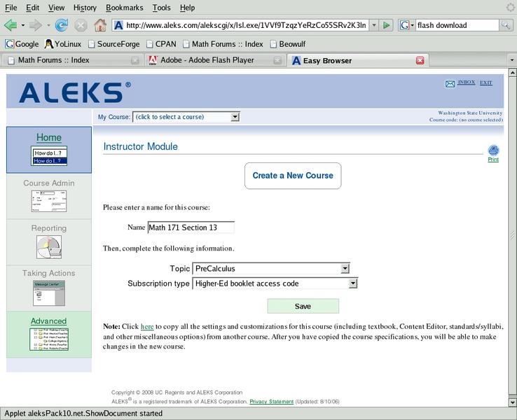This screenshot has height=420, width=517.
Task: Click the Print link text
Action: [x=493, y=160]
